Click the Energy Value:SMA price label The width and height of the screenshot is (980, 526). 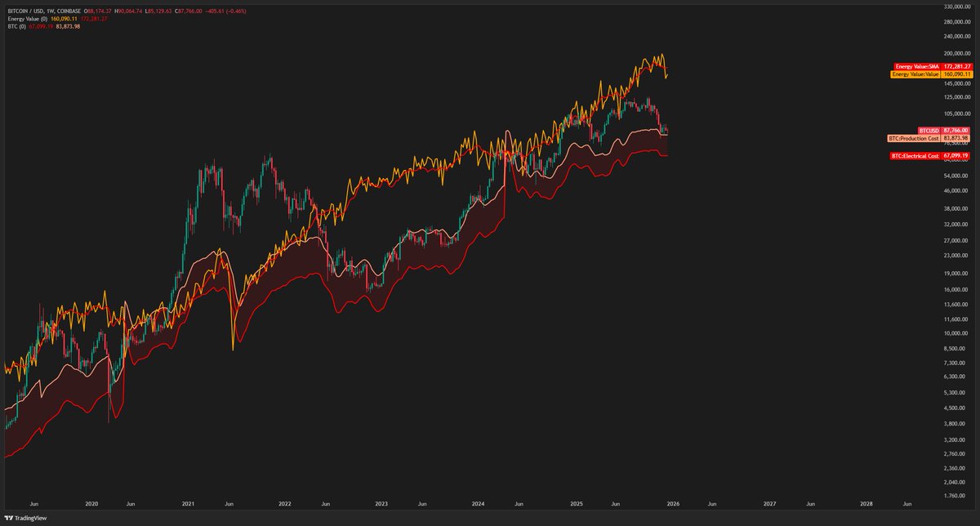[x=932, y=65]
